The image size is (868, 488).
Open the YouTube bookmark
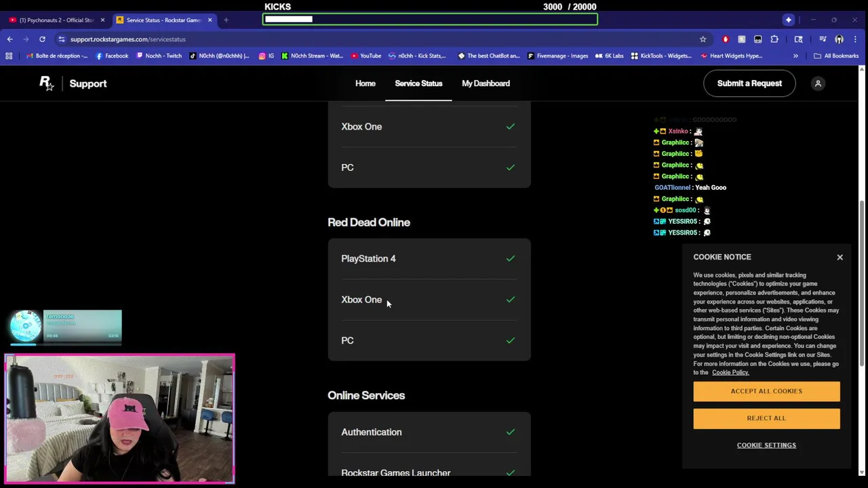pos(366,56)
